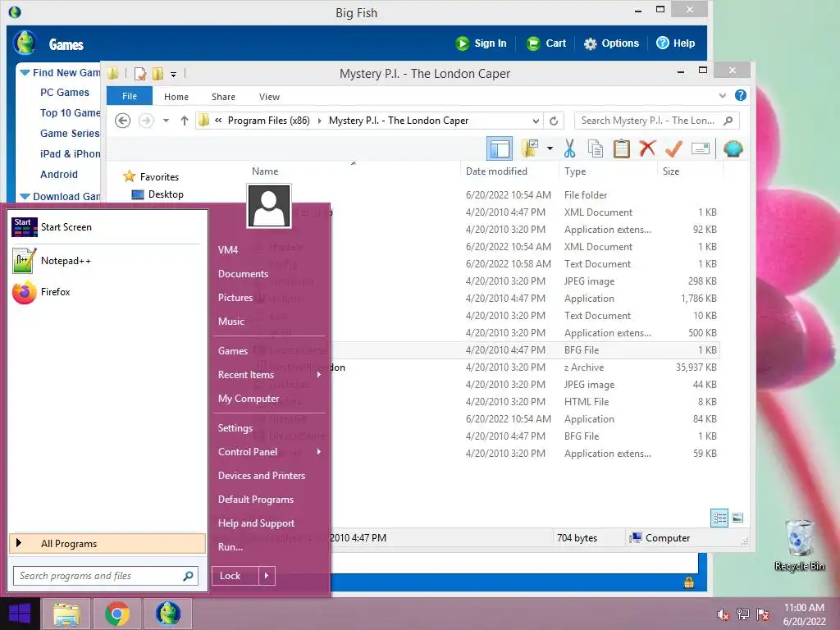Click the Properties quick access icon in title bar

point(140,73)
